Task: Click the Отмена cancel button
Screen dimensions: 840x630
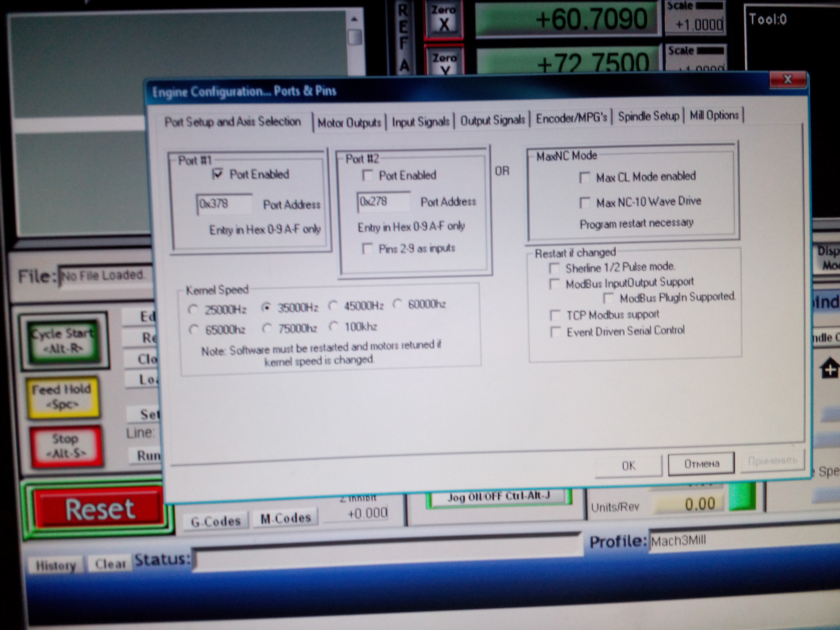Action: tap(701, 464)
